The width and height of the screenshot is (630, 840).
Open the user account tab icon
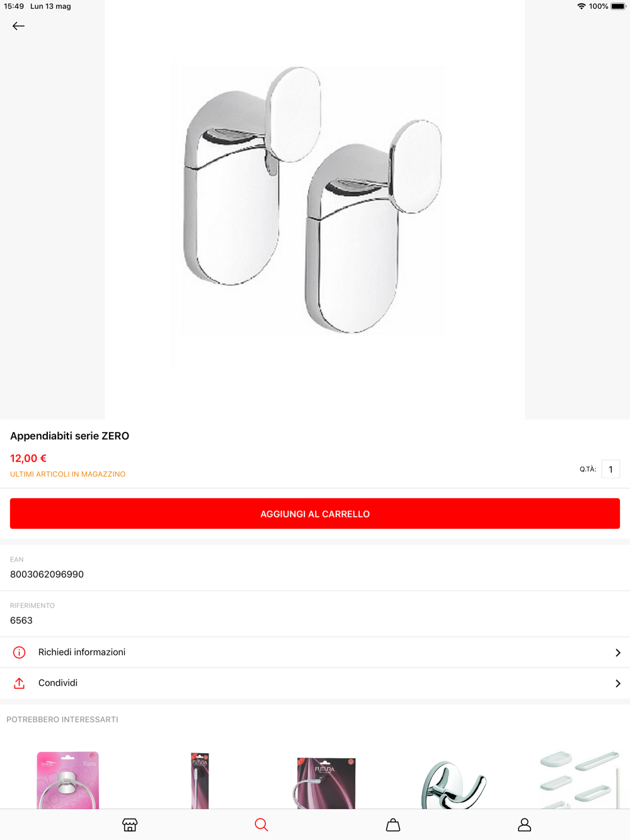coord(524,824)
